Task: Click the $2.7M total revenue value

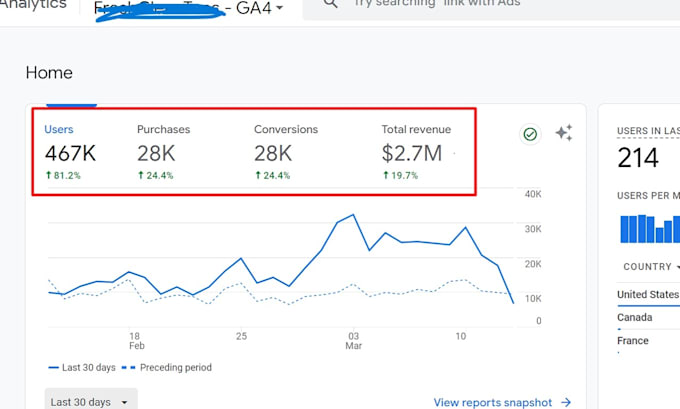Action: (x=412, y=154)
